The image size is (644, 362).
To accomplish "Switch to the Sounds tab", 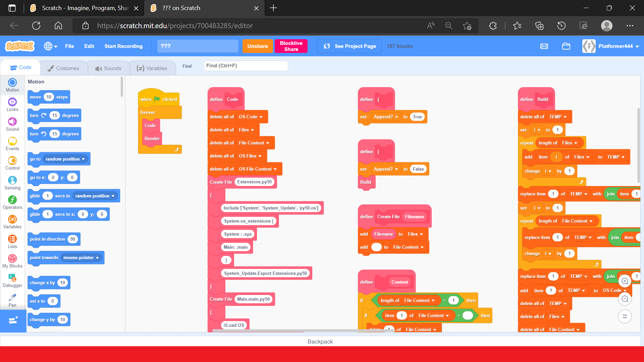I will point(108,68).
